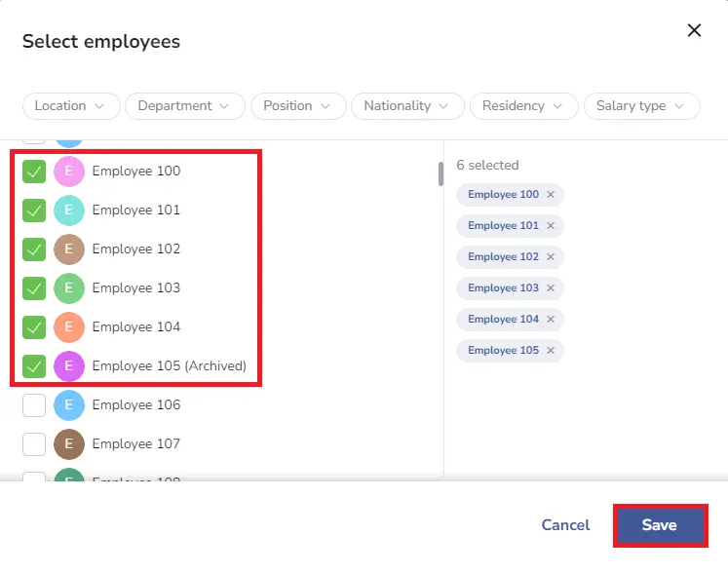Expand the Nationality filter dropdown
This screenshot has width=728, height=574.
tap(407, 106)
